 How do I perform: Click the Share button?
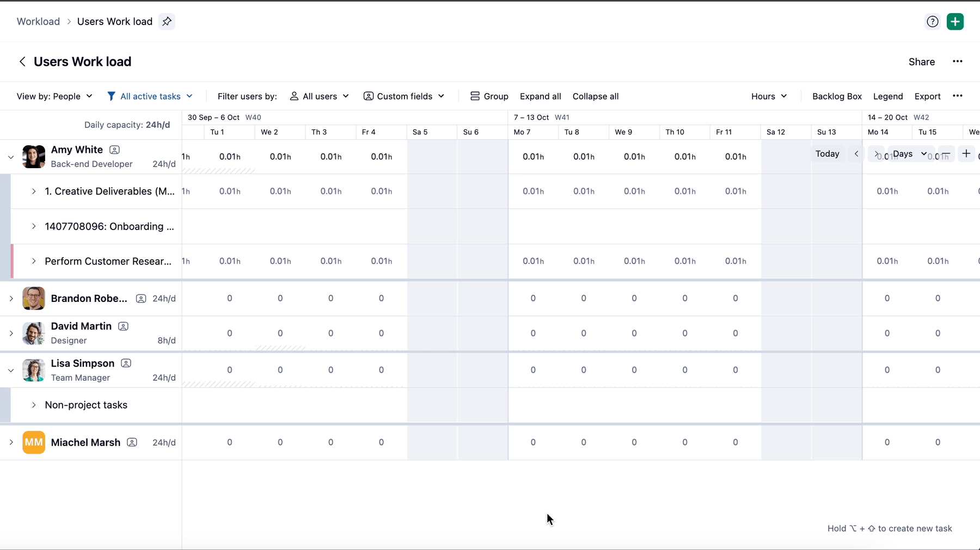(x=921, y=62)
